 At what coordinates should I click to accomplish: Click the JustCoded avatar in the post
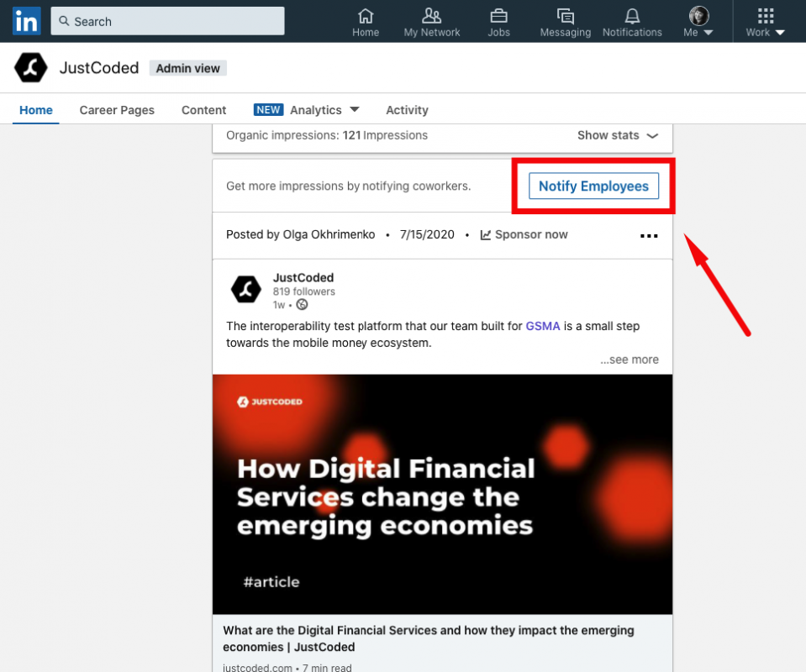245,289
